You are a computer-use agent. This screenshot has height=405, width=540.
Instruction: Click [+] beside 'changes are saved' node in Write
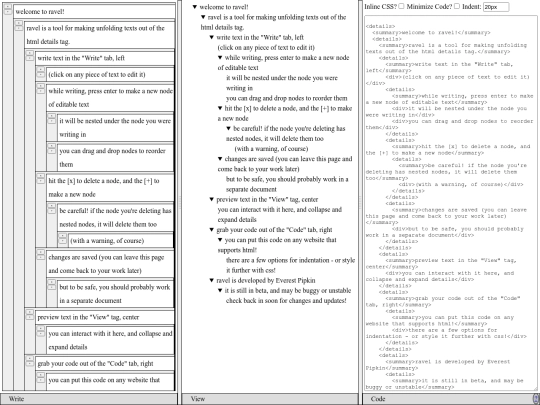coord(41,257)
